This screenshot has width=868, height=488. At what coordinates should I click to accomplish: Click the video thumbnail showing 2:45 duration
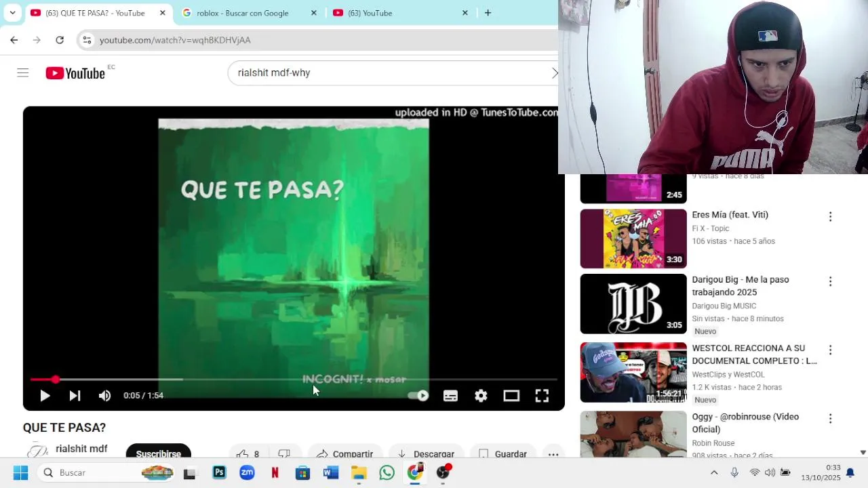633,188
